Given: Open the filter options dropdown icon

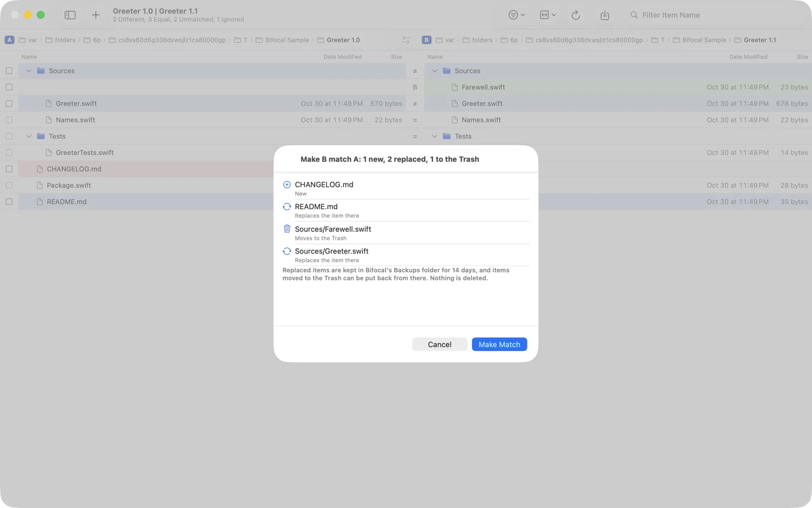Looking at the screenshot, I should 517,15.
